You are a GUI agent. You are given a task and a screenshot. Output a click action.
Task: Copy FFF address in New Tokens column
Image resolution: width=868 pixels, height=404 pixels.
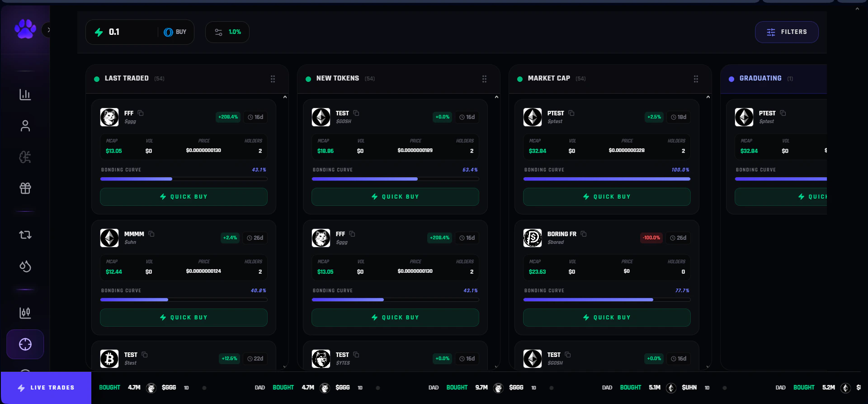pyautogui.click(x=352, y=234)
